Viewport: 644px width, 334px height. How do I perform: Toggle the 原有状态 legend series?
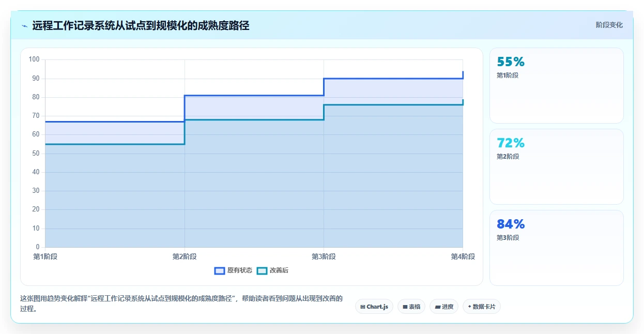pos(233,270)
